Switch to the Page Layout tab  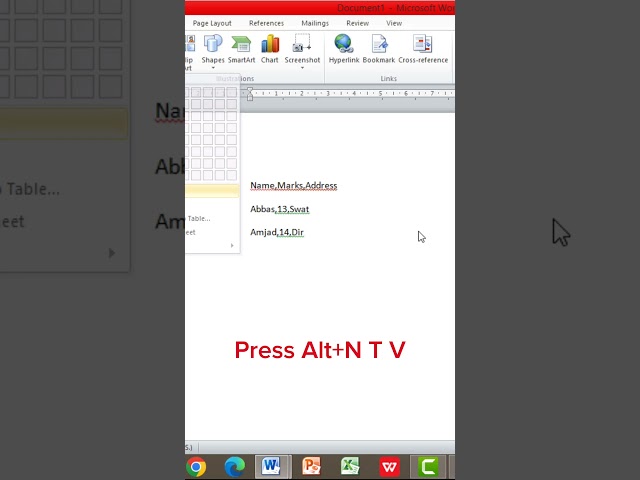pos(212,23)
